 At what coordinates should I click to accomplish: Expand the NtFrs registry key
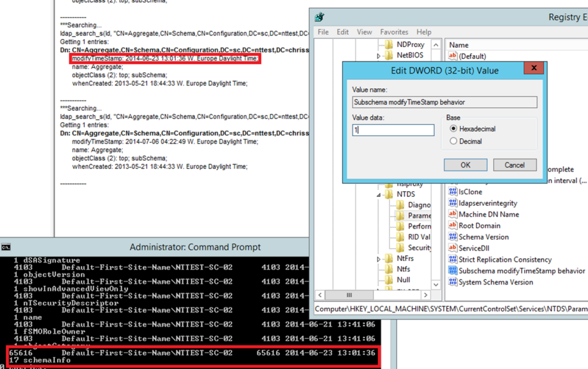coord(379,259)
